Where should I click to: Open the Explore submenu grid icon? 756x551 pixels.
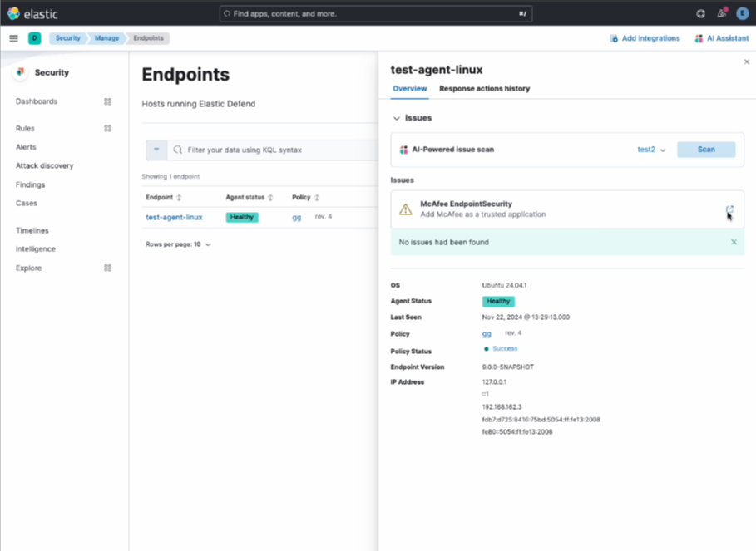click(107, 268)
